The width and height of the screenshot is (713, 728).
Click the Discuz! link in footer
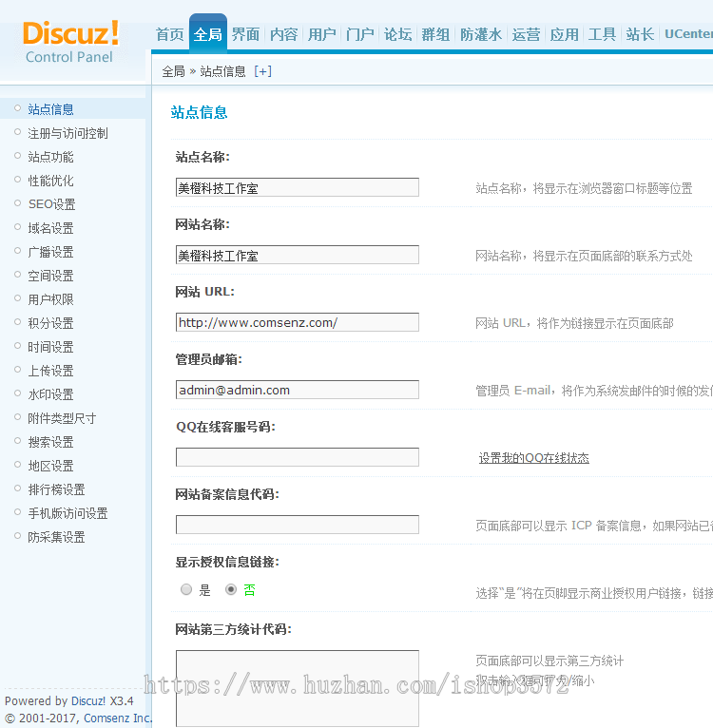(x=88, y=701)
